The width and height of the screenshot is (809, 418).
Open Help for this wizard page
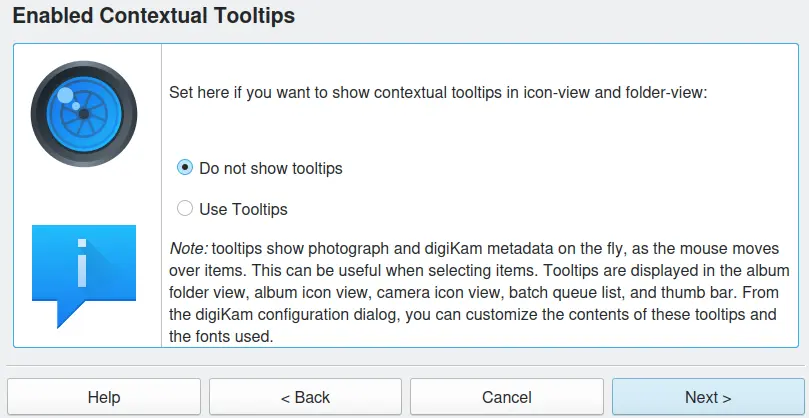click(x=104, y=397)
